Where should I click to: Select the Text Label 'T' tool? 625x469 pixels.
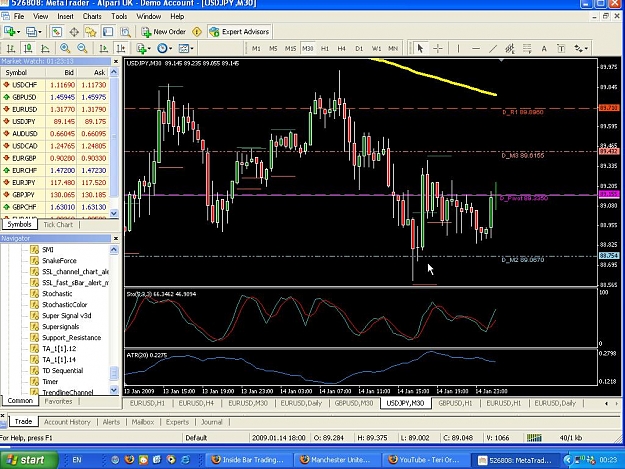point(561,49)
